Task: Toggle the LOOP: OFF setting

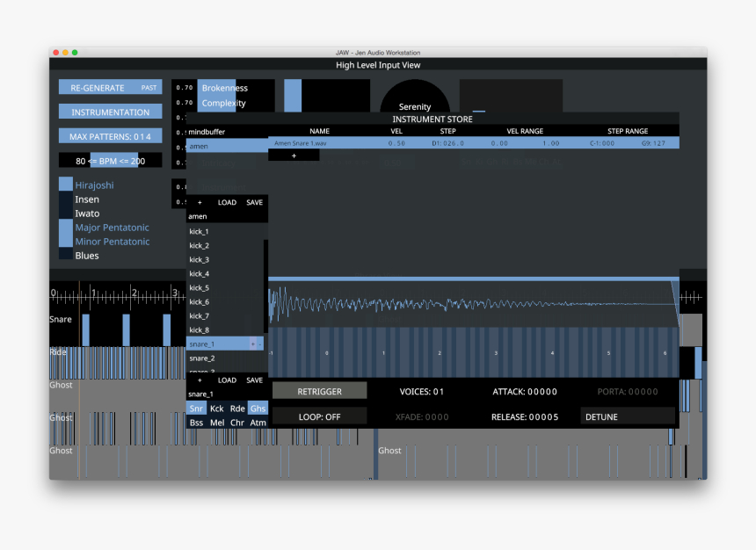Action: (319, 416)
